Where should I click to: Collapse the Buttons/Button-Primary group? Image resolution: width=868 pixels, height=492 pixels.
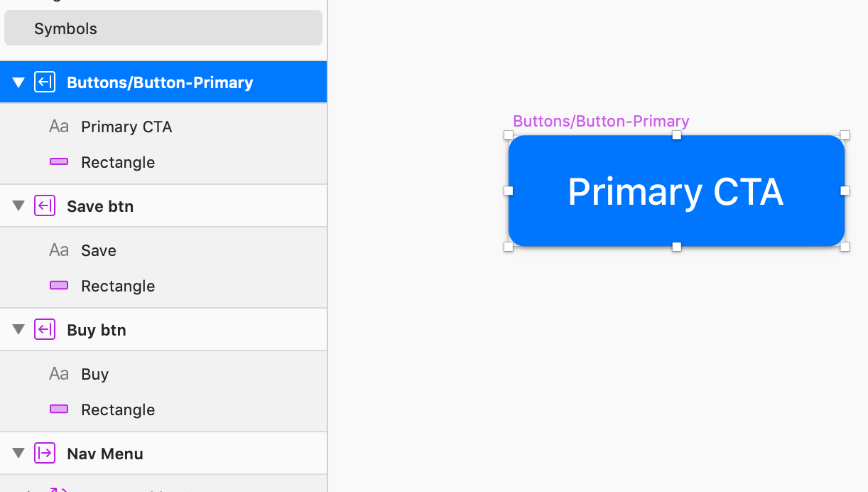18,82
